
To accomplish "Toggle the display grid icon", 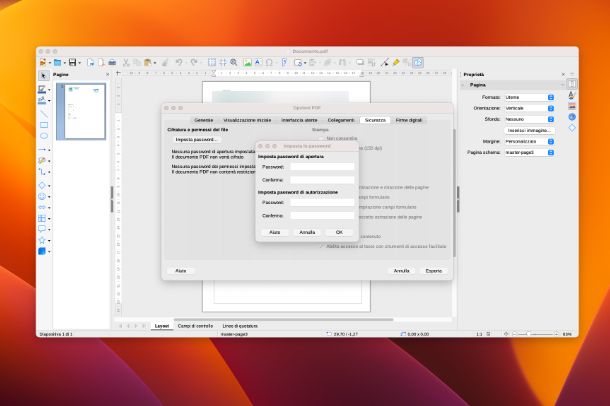I will coord(212,62).
